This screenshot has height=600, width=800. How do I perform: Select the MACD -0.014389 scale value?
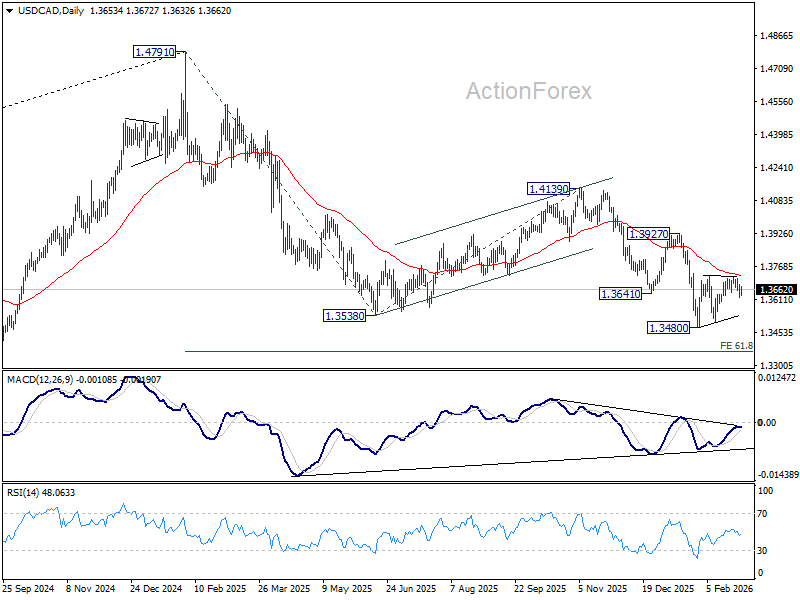coord(778,474)
